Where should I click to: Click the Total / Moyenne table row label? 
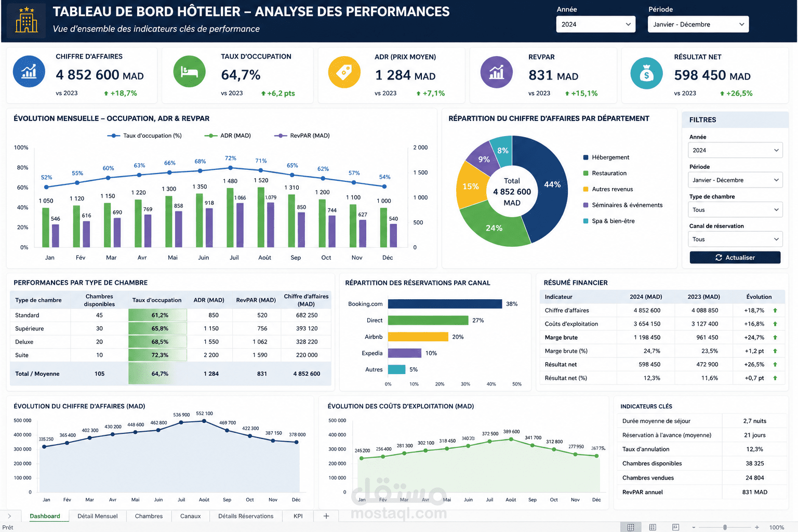[x=37, y=374]
